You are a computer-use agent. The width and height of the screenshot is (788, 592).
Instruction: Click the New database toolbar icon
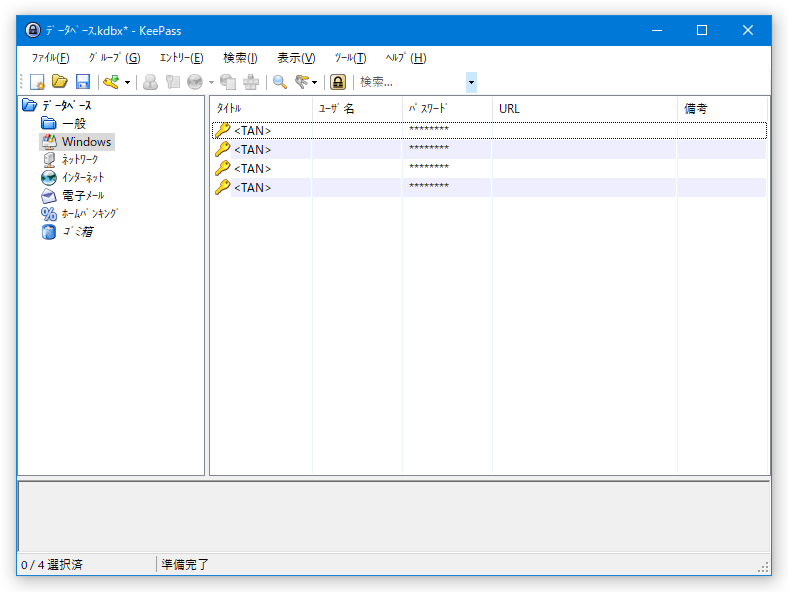click(37, 82)
